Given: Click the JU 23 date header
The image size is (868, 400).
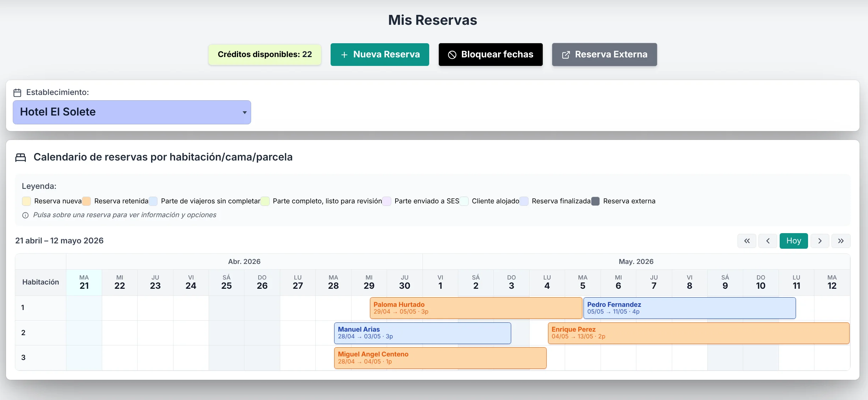Looking at the screenshot, I should (x=155, y=282).
